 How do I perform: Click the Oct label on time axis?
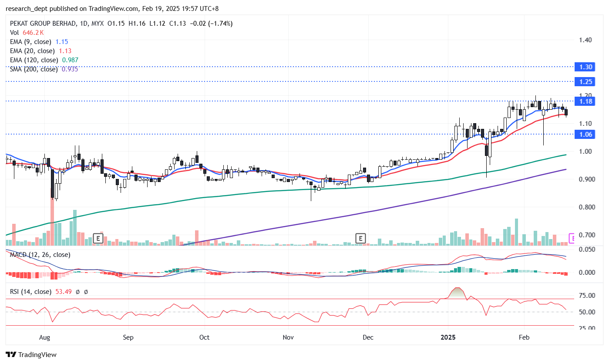click(x=204, y=337)
